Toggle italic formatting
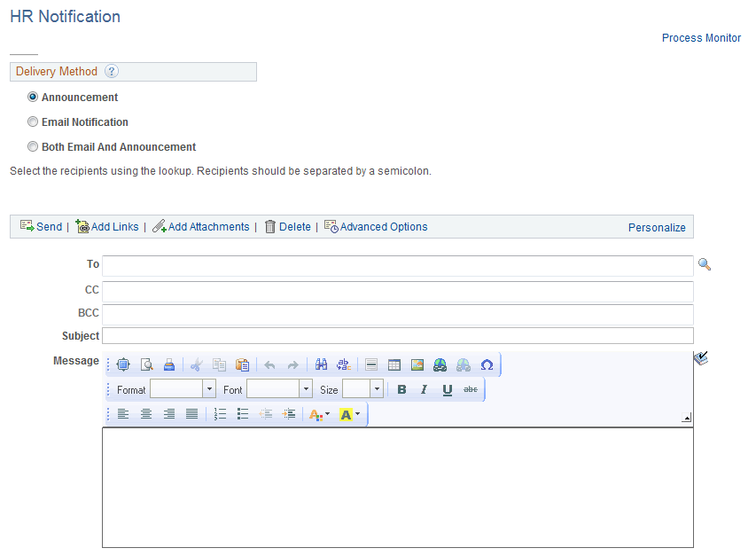This screenshot has height=556, width=756. [x=425, y=389]
